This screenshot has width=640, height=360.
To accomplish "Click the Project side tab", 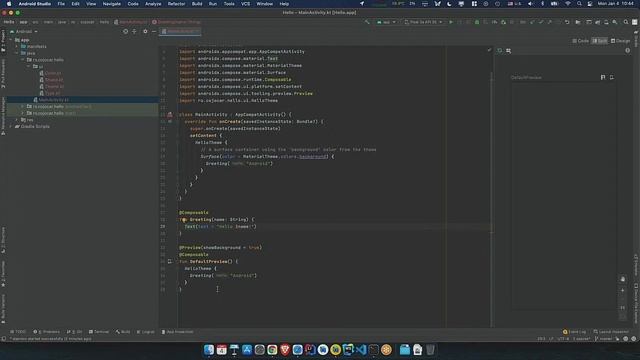I will point(3,41).
